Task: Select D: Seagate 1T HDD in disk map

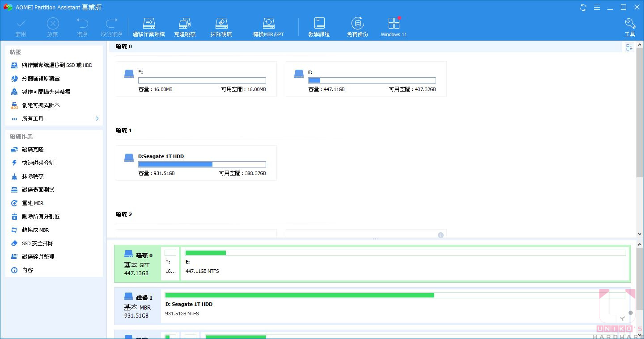Action: (395, 306)
